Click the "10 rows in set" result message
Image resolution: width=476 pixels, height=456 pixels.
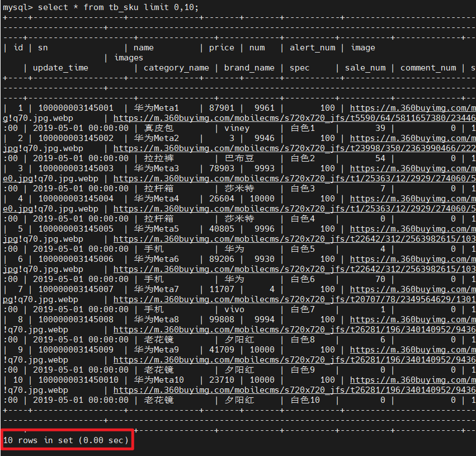click(x=66, y=440)
